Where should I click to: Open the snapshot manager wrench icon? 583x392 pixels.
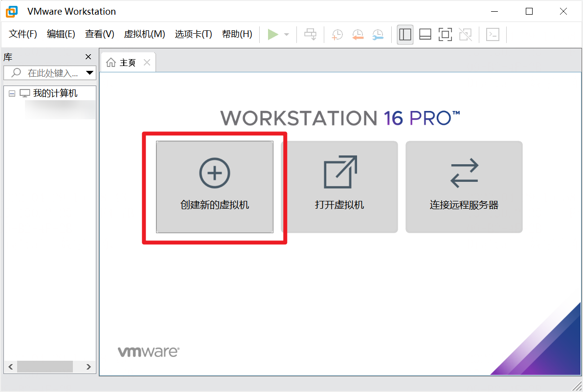point(378,35)
